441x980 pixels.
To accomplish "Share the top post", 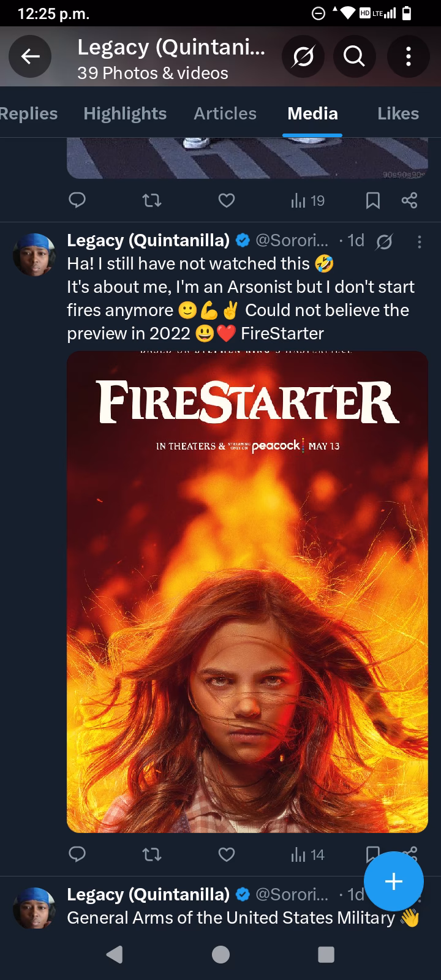I will (409, 200).
